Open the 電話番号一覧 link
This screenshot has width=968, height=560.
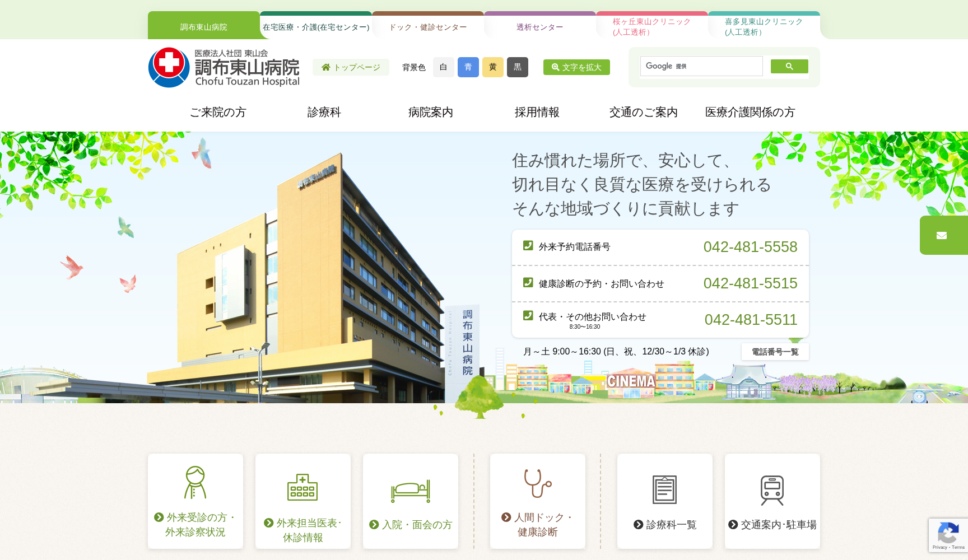click(775, 351)
